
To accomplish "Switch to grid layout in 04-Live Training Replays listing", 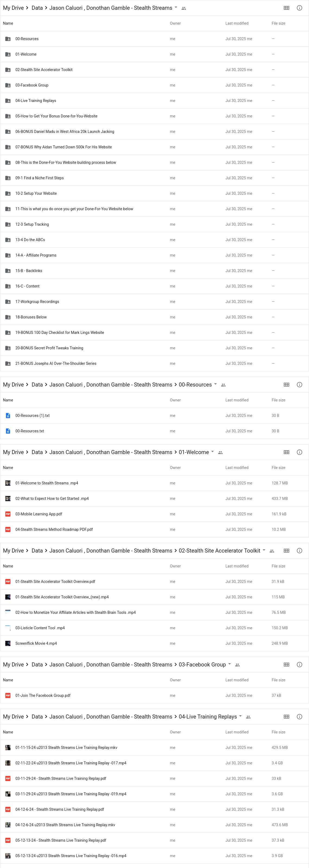I will point(286,716).
